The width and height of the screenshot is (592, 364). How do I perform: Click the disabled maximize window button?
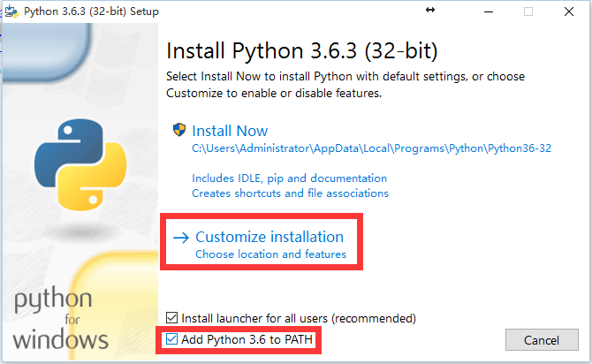(528, 11)
